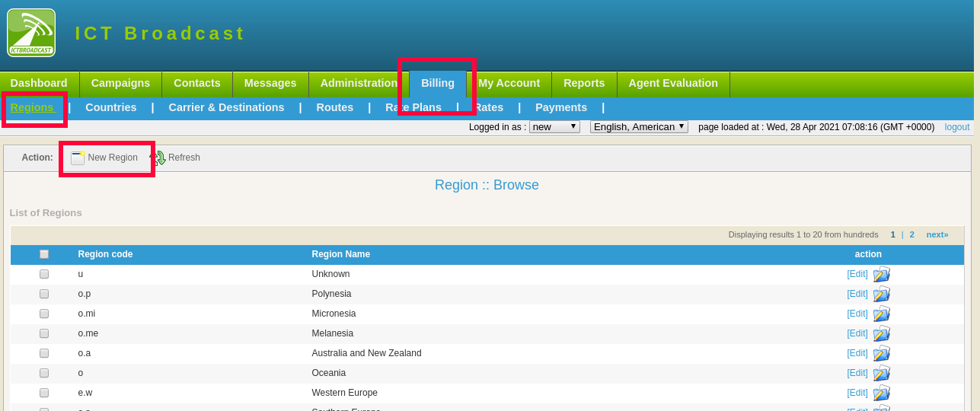Click edit icon for Australia and New Zealand

(x=882, y=353)
